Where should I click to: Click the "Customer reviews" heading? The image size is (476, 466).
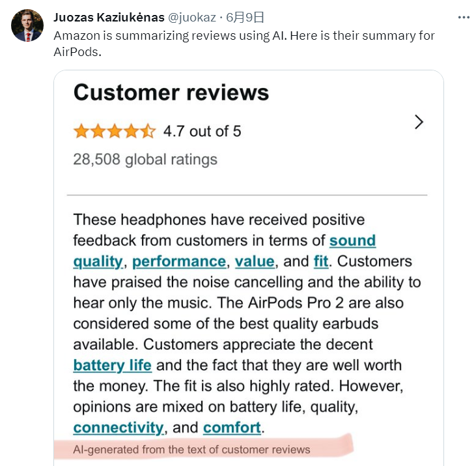click(x=171, y=93)
